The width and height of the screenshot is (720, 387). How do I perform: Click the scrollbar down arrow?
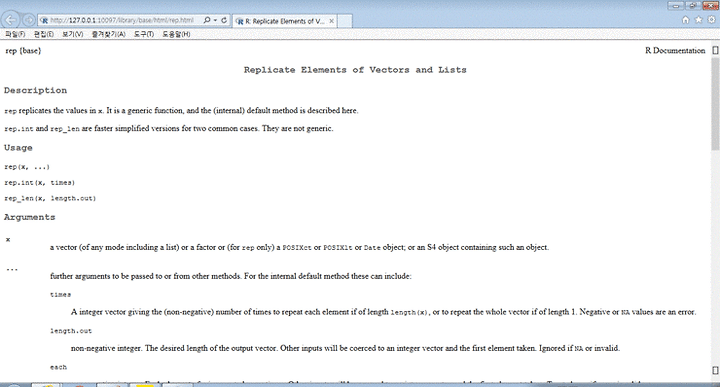pos(715,370)
